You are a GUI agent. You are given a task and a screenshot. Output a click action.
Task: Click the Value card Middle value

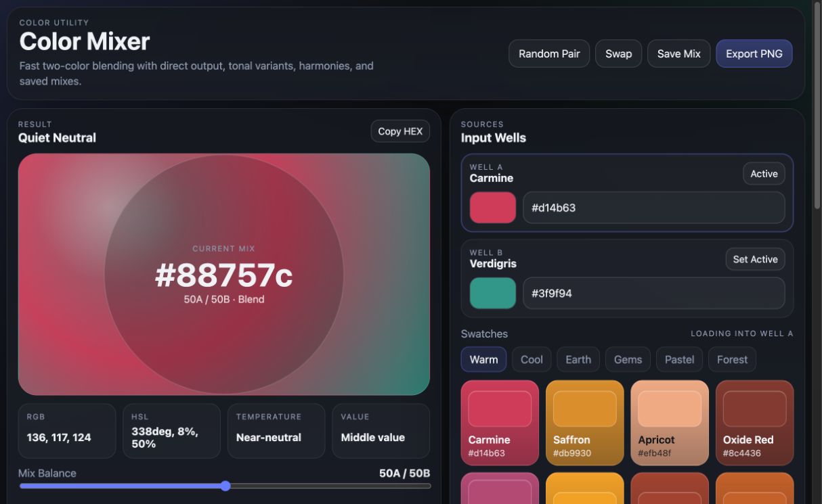click(x=381, y=431)
